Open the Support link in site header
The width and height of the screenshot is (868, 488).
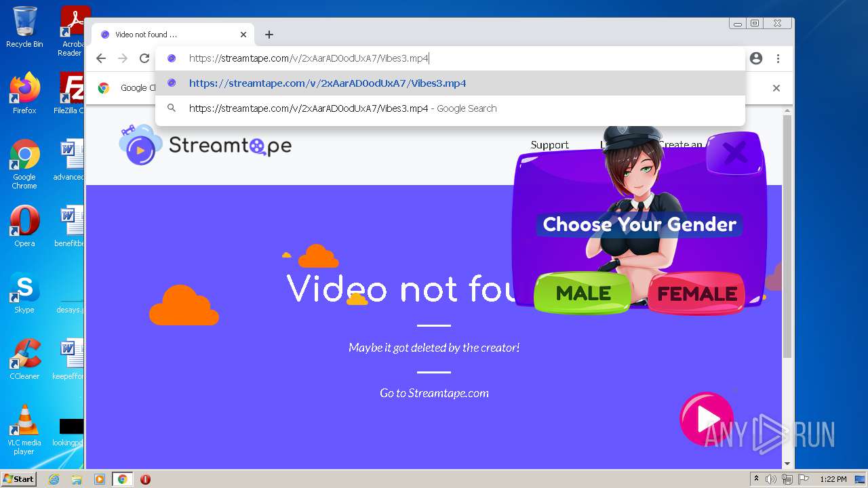point(549,145)
